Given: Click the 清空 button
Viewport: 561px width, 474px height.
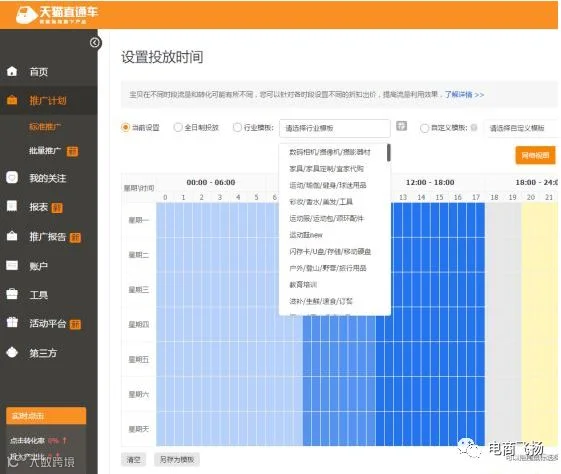Looking at the screenshot, I should click(x=133, y=460).
